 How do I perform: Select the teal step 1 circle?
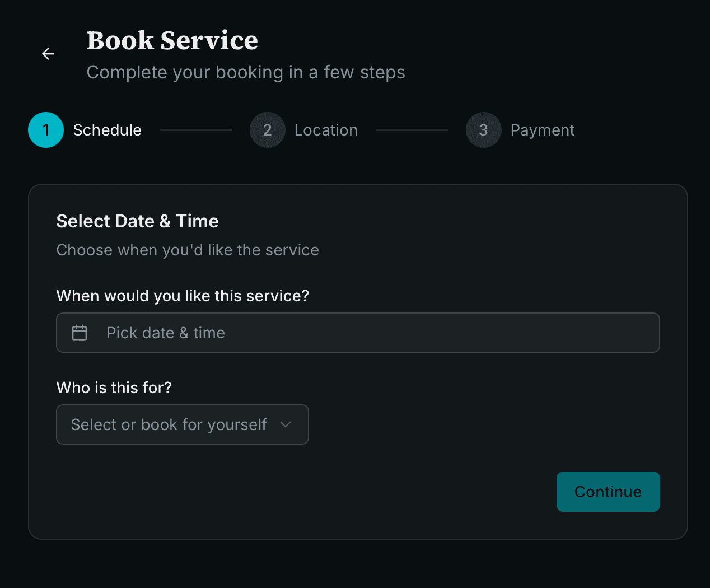click(45, 129)
